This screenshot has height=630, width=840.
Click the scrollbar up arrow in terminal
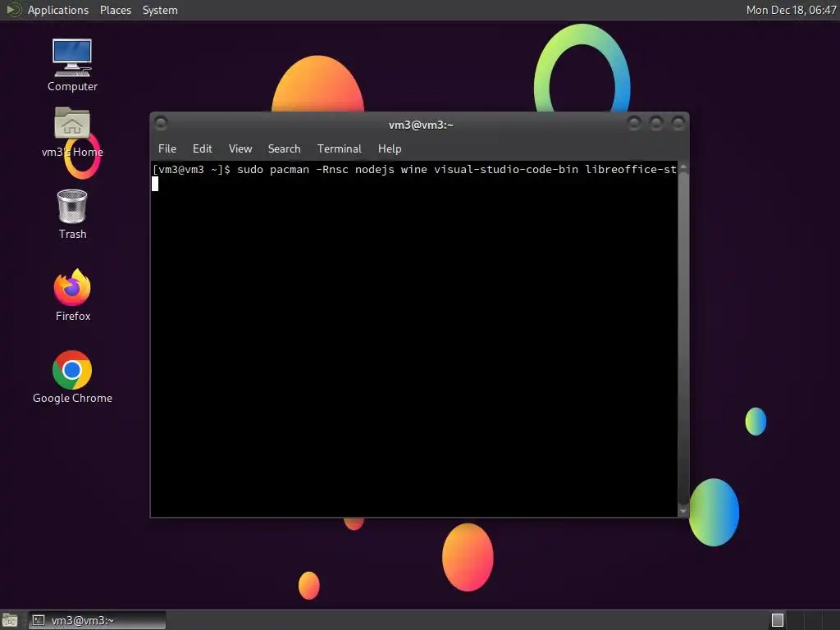(683, 168)
